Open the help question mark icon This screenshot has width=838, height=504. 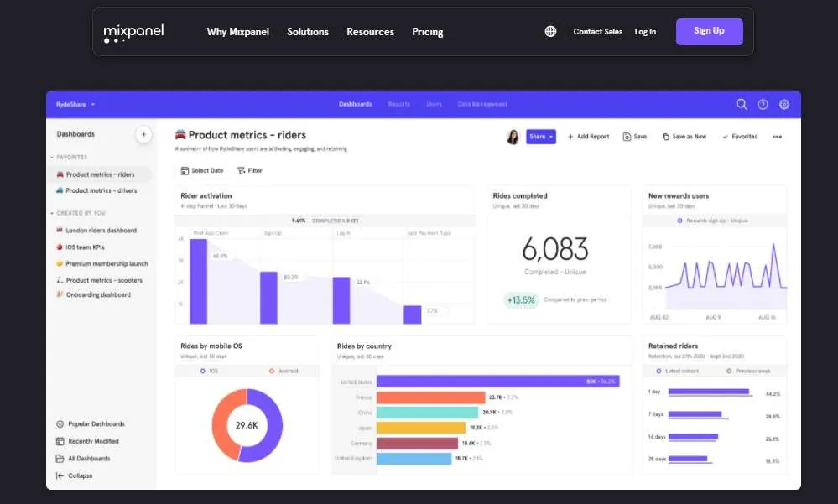click(x=763, y=105)
